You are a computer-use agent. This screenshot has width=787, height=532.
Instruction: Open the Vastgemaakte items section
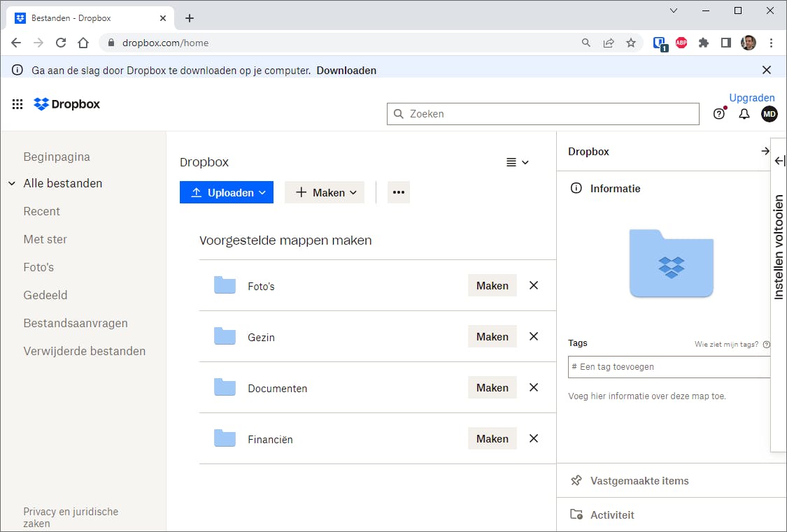click(639, 481)
